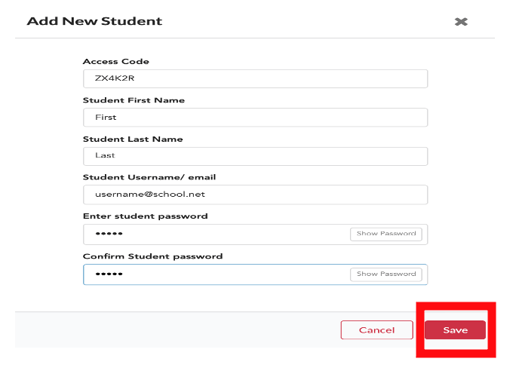Viewport: 513px width, 380px height.
Task: Click the Confirm Student password label
Action: [x=153, y=256]
